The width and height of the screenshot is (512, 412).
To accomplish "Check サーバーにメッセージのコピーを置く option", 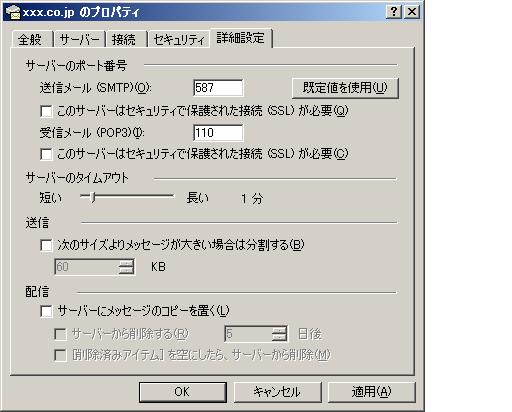I will (46, 311).
